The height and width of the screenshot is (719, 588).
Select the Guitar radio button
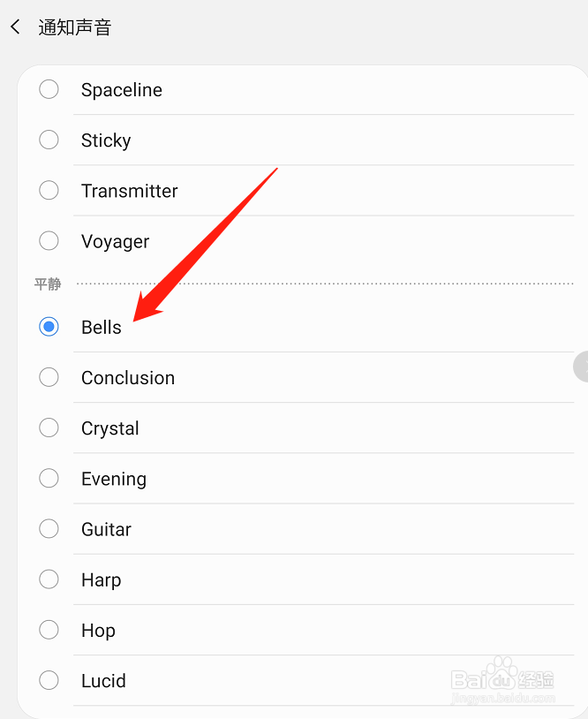tap(49, 529)
